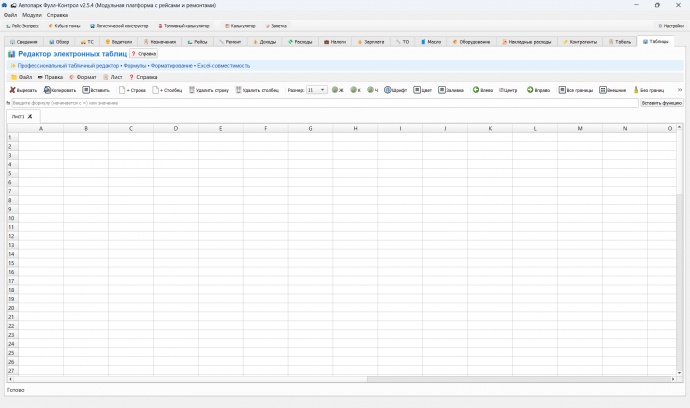Select column H header
The image size is (690, 408).
point(355,129)
